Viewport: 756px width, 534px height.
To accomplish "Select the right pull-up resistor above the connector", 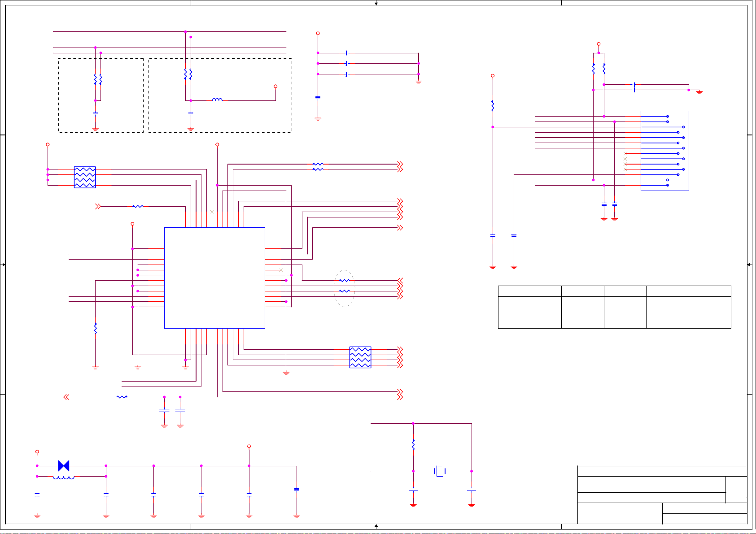I will click(x=604, y=69).
